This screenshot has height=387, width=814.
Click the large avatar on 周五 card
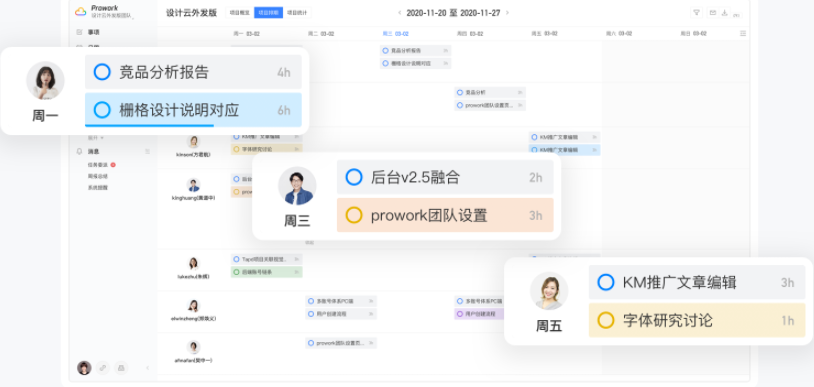[x=549, y=291]
